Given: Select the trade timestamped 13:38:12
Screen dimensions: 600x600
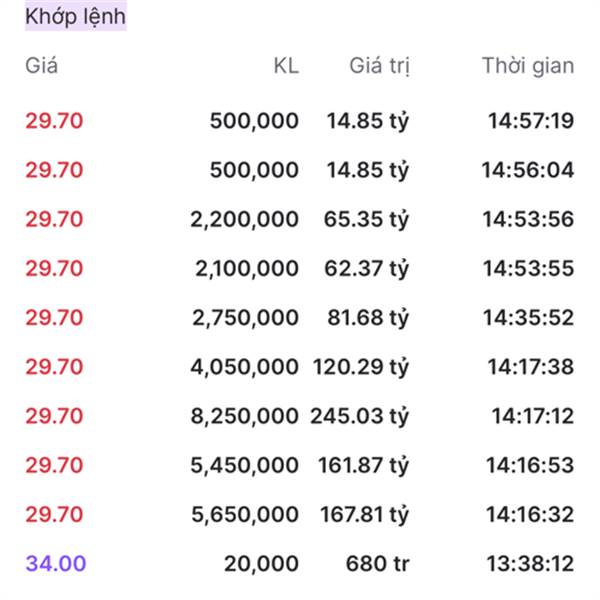Looking at the screenshot, I should 530,563.
